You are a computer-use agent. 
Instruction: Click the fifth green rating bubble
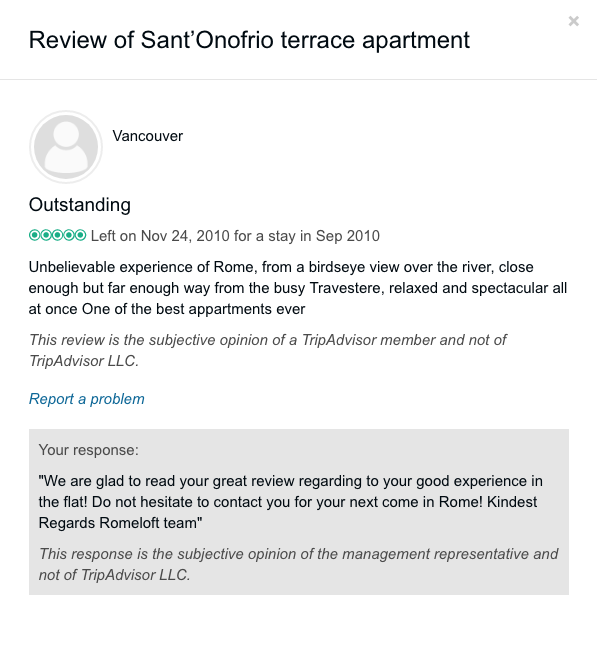(81, 235)
